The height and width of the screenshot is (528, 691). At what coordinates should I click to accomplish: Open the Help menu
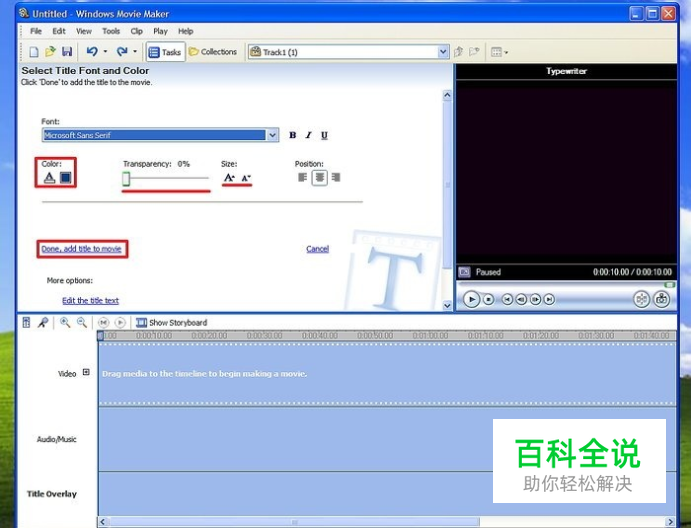click(186, 31)
